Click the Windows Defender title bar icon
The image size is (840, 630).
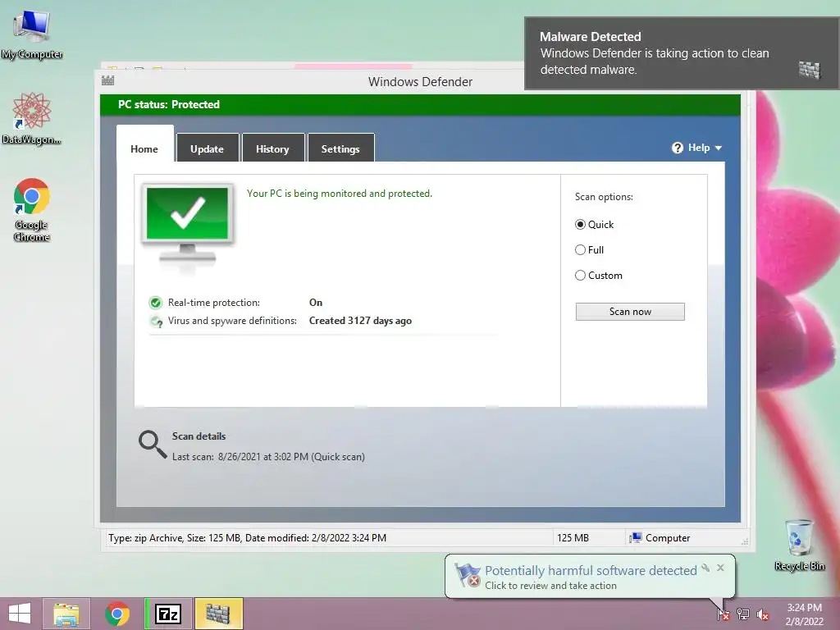coord(107,81)
